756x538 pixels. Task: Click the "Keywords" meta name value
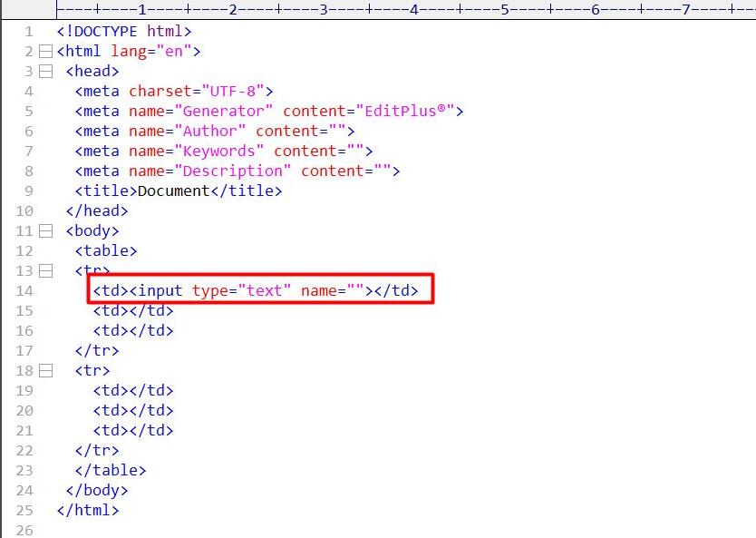(218, 151)
